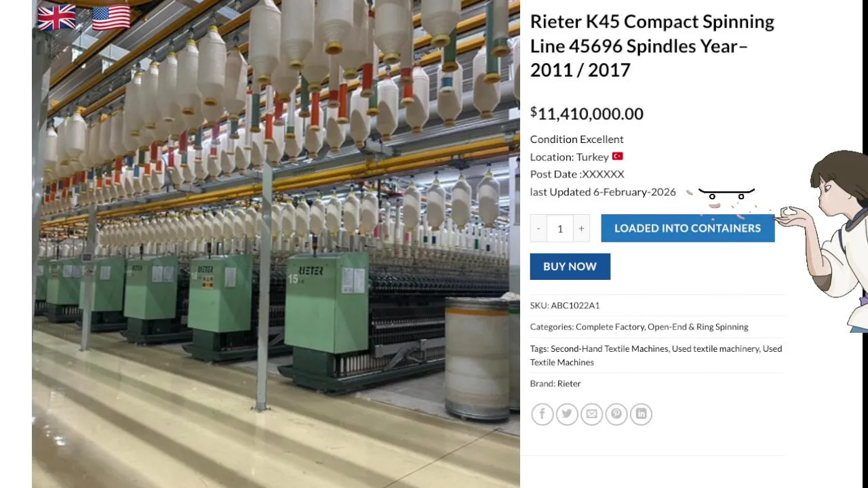868x488 pixels.
Task: Increase quantity with the plus button
Action: pyautogui.click(x=581, y=228)
